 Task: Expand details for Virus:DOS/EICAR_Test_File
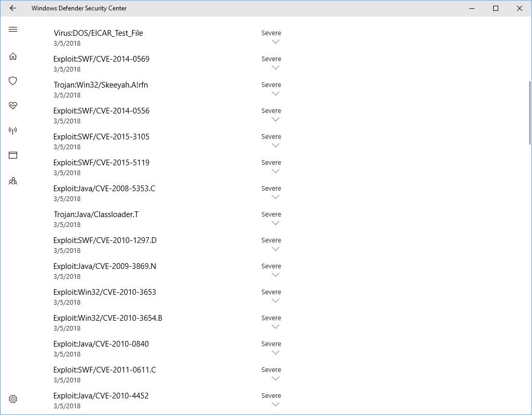coord(275,41)
